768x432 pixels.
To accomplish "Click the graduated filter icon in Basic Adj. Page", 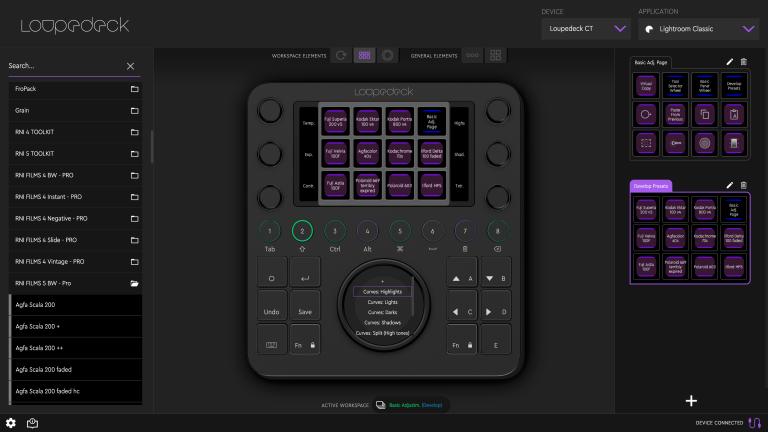I will pyautogui.click(x=734, y=144).
